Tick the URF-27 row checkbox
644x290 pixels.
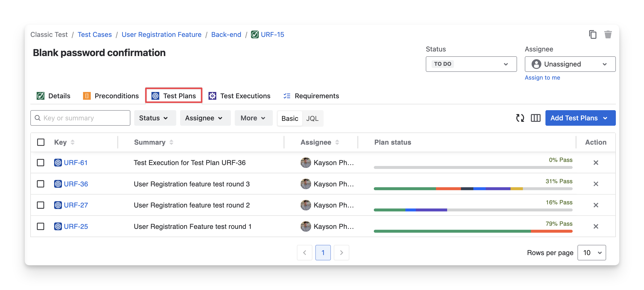click(41, 205)
